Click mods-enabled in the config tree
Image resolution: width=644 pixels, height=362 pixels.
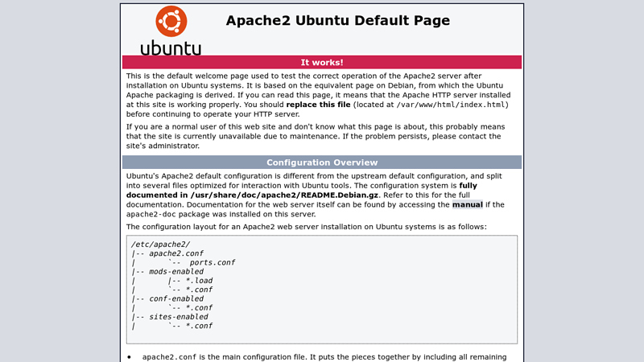point(176,271)
